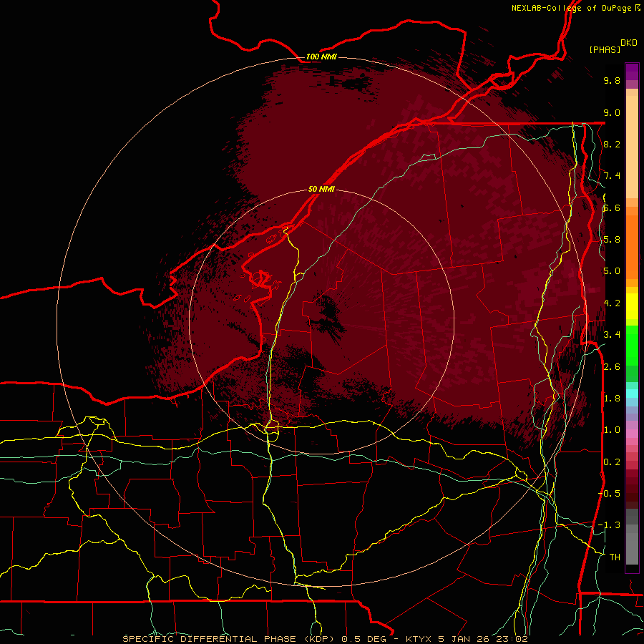
Task: Click the Specific Differential Phase caption at bottom
Action: pyautogui.click(x=324, y=639)
